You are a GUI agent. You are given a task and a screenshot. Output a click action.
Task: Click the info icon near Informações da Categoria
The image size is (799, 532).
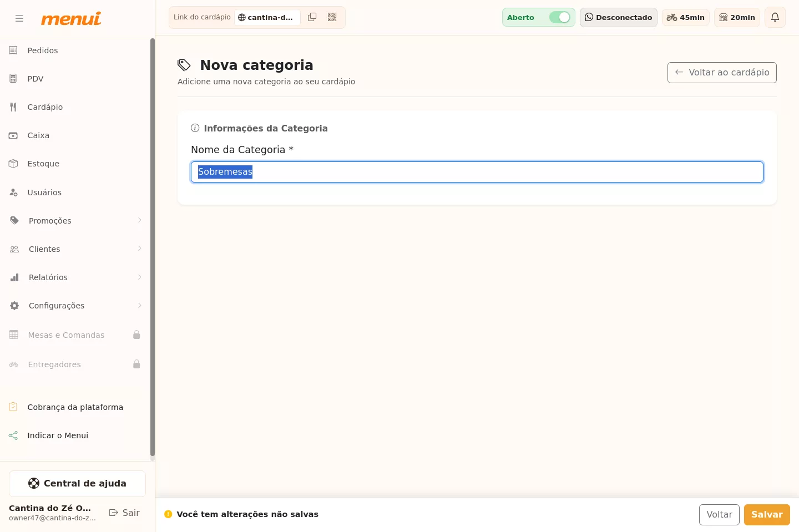[195, 128]
